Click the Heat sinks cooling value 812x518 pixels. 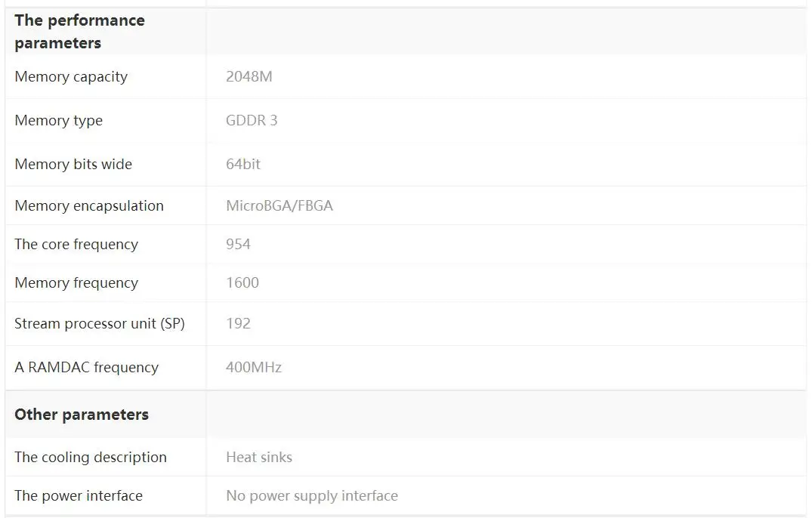click(259, 458)
